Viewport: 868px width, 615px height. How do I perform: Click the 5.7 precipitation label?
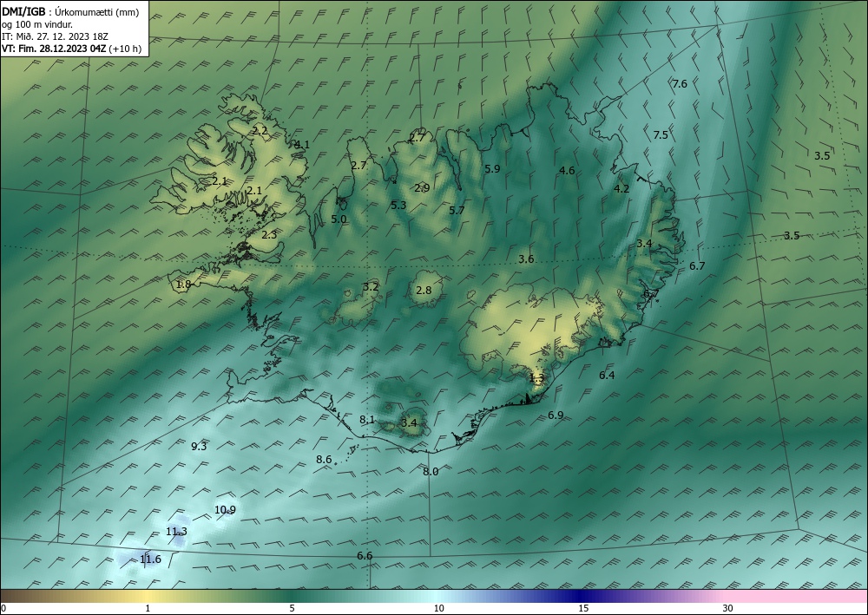(x=457, y=210)
